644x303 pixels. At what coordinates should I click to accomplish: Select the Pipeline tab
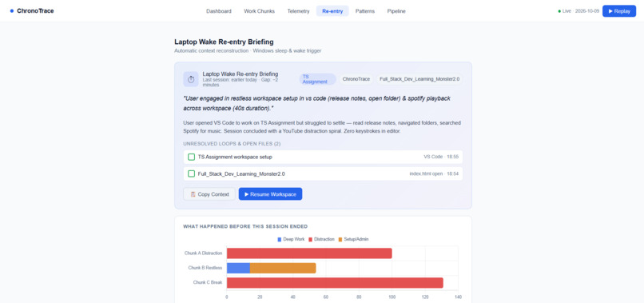(396, 11)
